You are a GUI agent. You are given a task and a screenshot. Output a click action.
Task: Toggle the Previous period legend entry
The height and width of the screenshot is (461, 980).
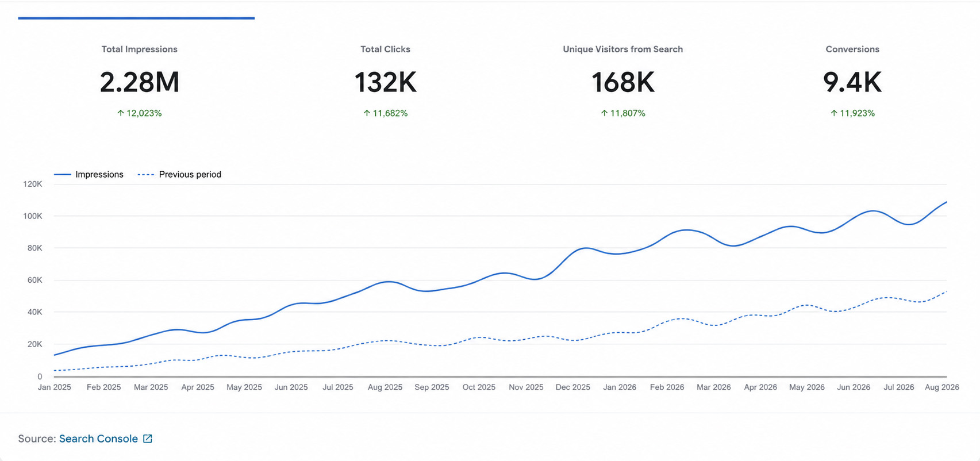coord(179,174)
